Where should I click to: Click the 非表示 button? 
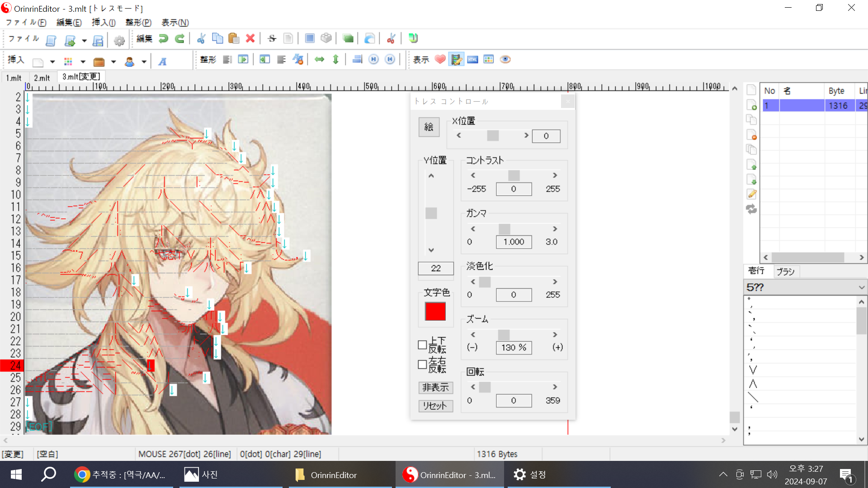point(435,388)
